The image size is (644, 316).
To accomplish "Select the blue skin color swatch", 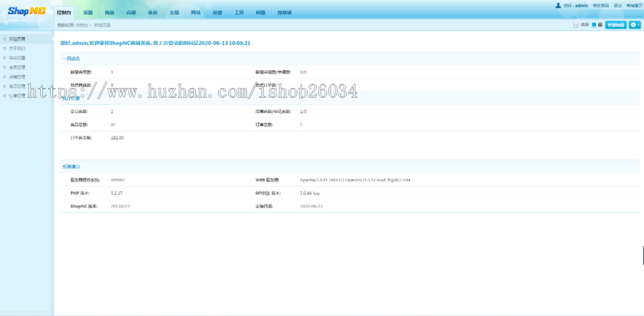I will [x=594, y=25].
